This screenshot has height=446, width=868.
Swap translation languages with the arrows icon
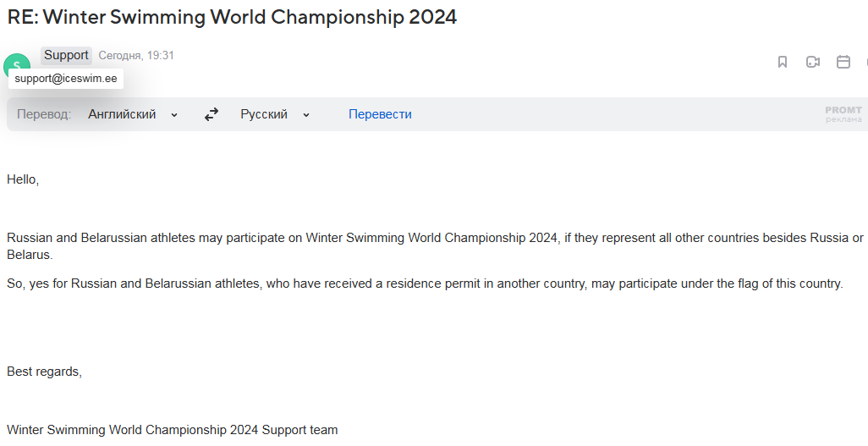pos(212,115)
